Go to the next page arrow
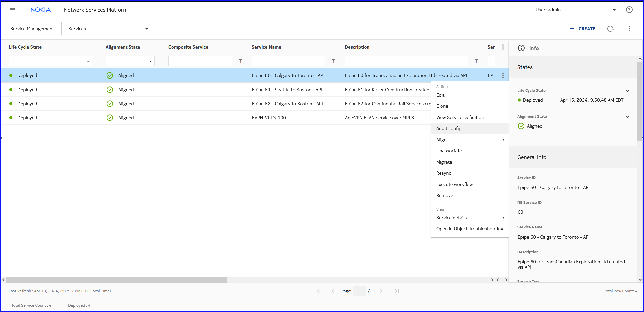This screenshot has width=644, height=312. tap(381, 291)
